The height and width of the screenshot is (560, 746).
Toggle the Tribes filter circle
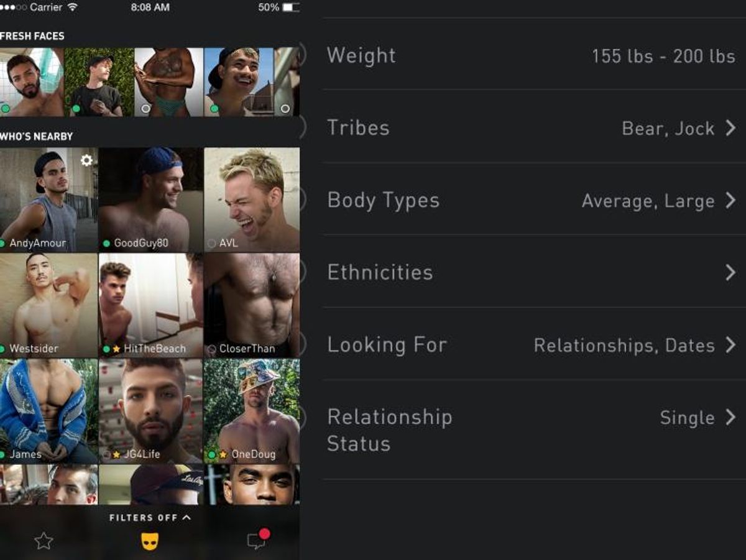pos(302,127)
